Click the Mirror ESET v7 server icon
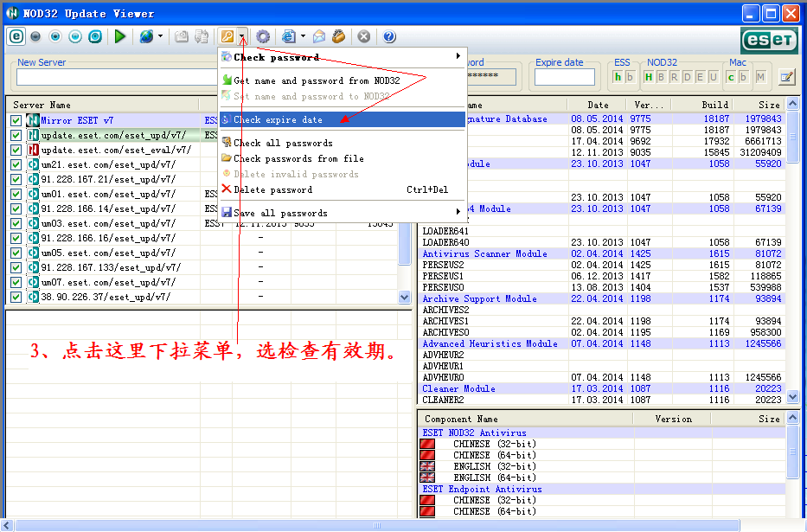807x532 pixels. click(33, 120)
